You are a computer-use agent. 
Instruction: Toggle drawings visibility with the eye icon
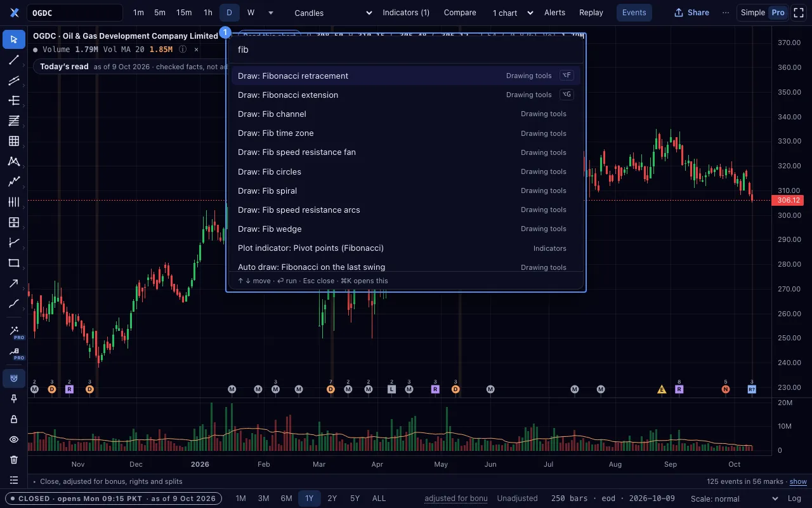click(x=14, y=439)
